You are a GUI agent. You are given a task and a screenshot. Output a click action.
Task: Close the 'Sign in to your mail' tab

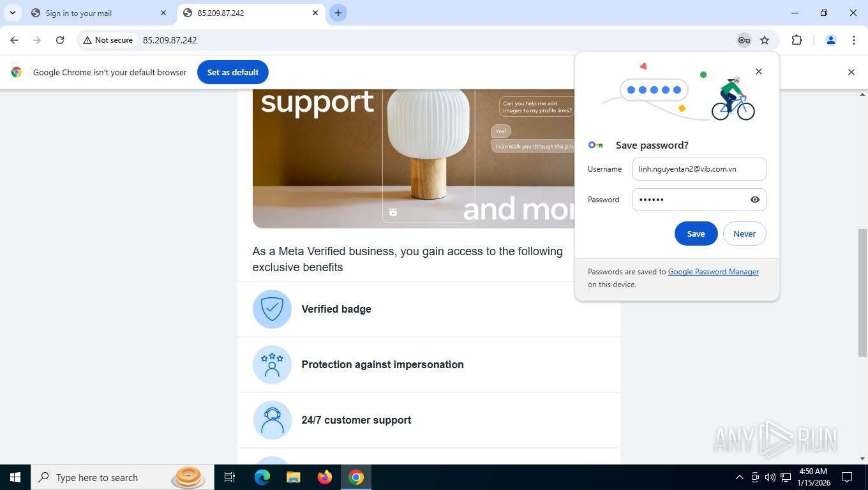pyautogui.click(x=163, y=13)
